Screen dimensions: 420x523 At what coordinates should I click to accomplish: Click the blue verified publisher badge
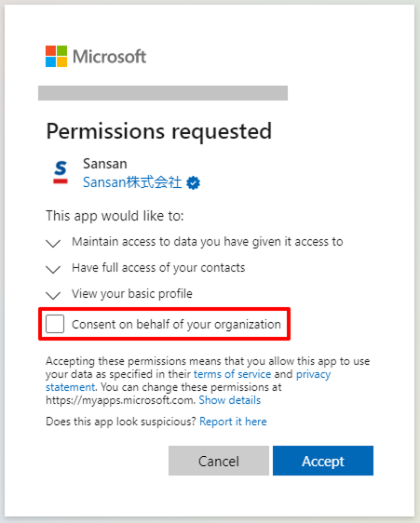(193, 182)
